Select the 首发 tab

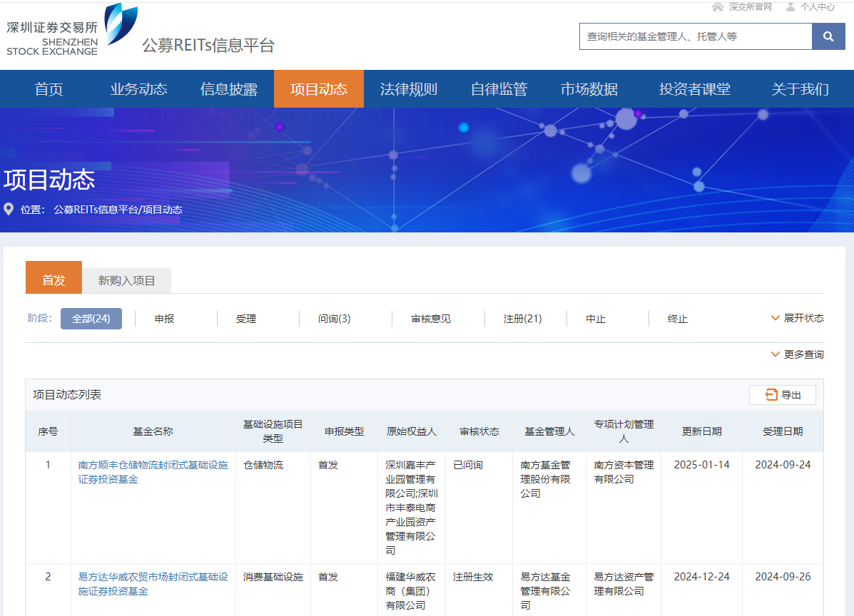click(x=54, y=280)
